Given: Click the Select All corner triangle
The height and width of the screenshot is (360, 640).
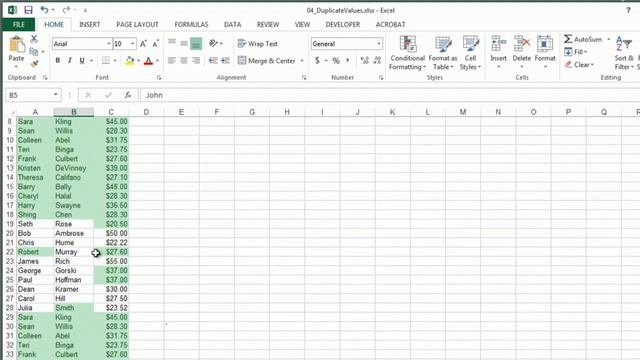Looking at the screenshot, I should [x=11, y=112].
